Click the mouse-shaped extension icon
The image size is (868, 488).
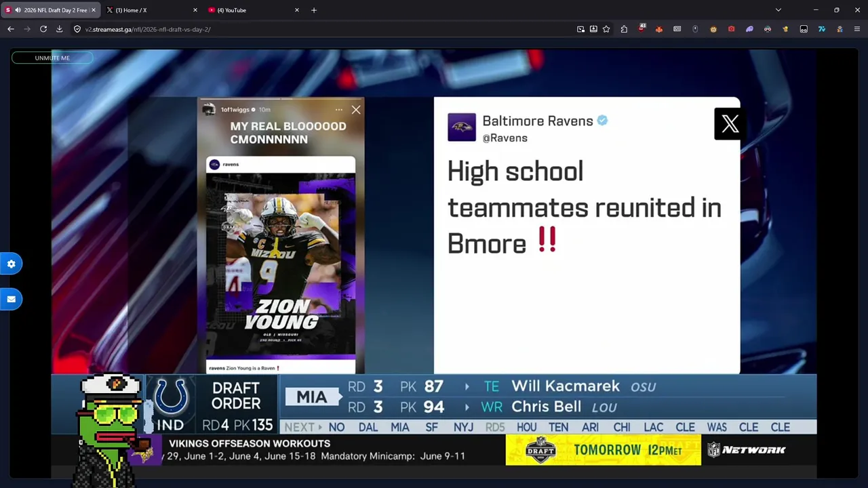click(695, 29)
